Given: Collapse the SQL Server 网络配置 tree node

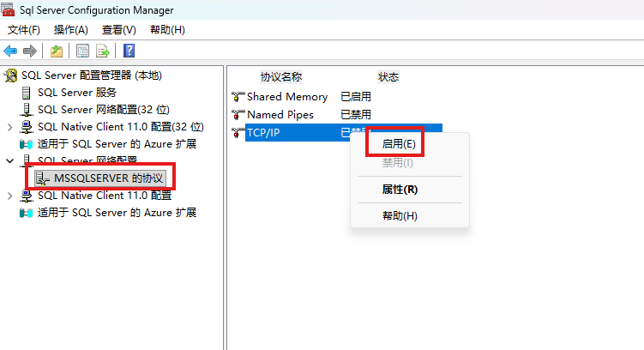Looking at the screenshot, I should [x=9, y=160].
